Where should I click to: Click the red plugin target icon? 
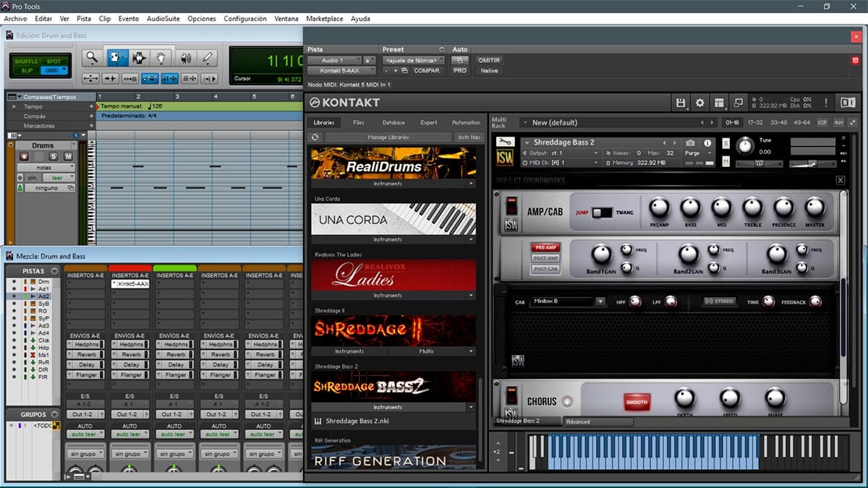(x=856, y=60)
